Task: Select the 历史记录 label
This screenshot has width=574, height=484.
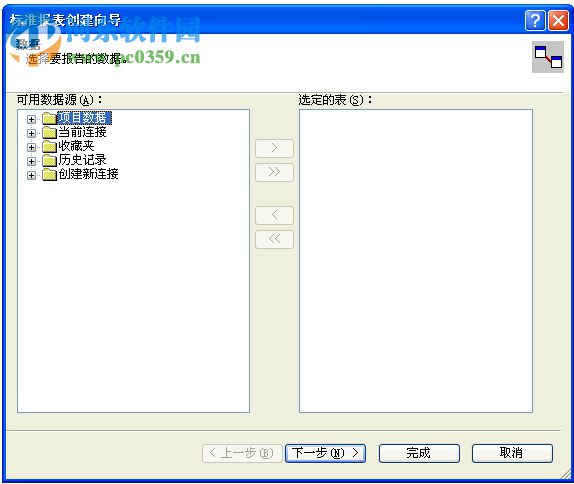Action: (x=82, y=160)
